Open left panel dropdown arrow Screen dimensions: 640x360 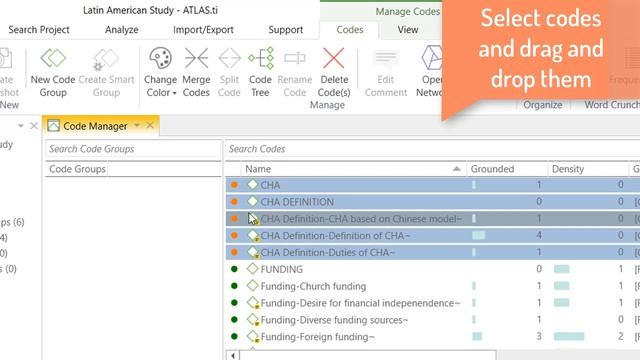tap(20, 126)
